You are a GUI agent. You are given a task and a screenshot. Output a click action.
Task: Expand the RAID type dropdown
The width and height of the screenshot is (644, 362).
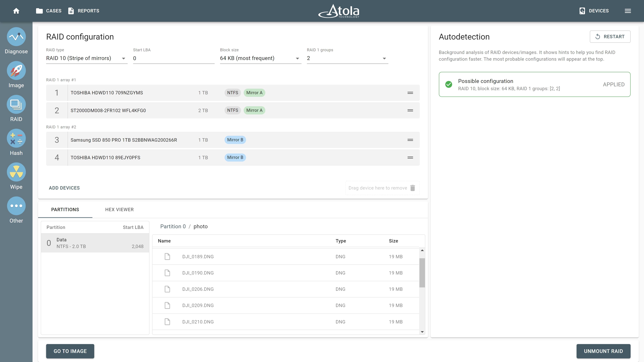tap(87, 58)
